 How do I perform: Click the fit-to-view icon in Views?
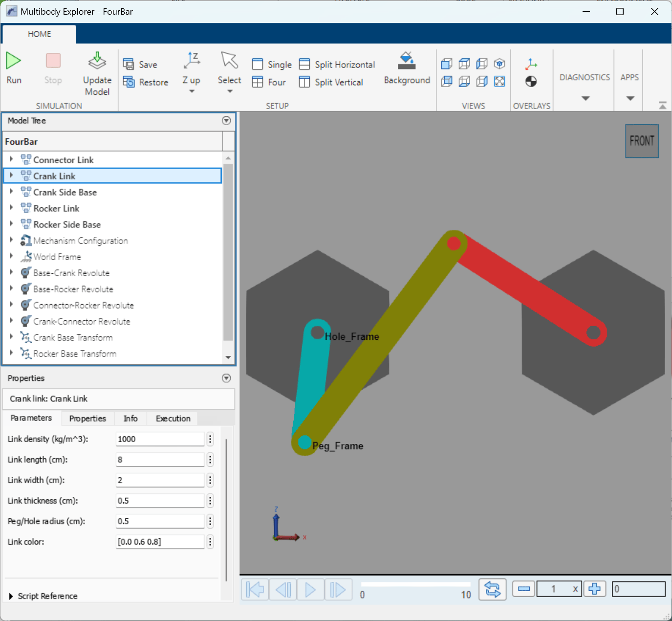coord(499,82)
